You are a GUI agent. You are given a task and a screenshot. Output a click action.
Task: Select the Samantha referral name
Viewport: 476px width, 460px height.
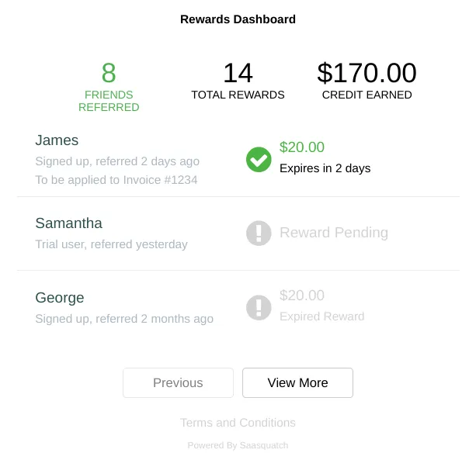coord(68,223)
